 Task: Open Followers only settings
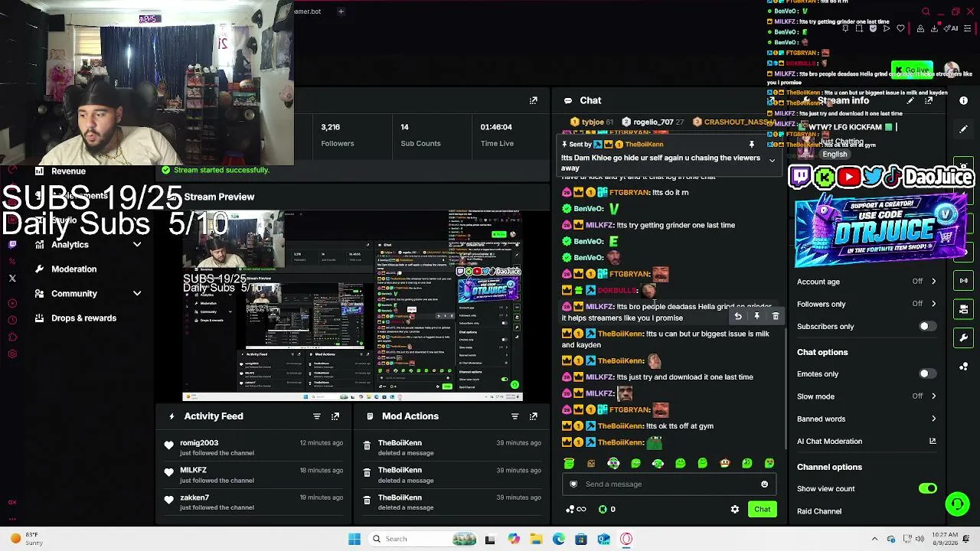point(867,304)
